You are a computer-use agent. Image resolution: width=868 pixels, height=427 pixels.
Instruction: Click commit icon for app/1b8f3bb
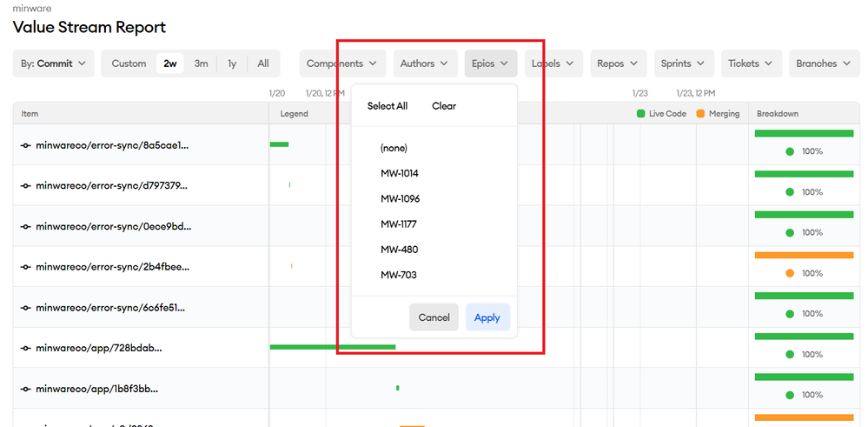point(25,389)
